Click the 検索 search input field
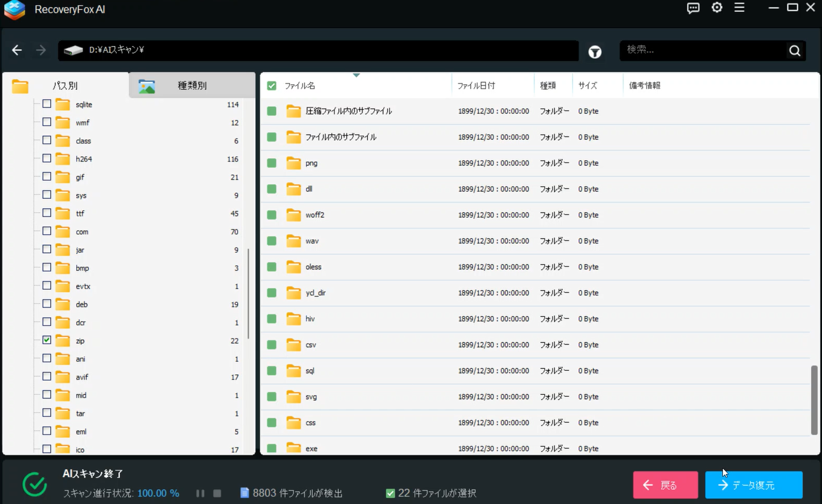Image resolution: width=822 pixels, height=504 pixels. coord(703,51)
